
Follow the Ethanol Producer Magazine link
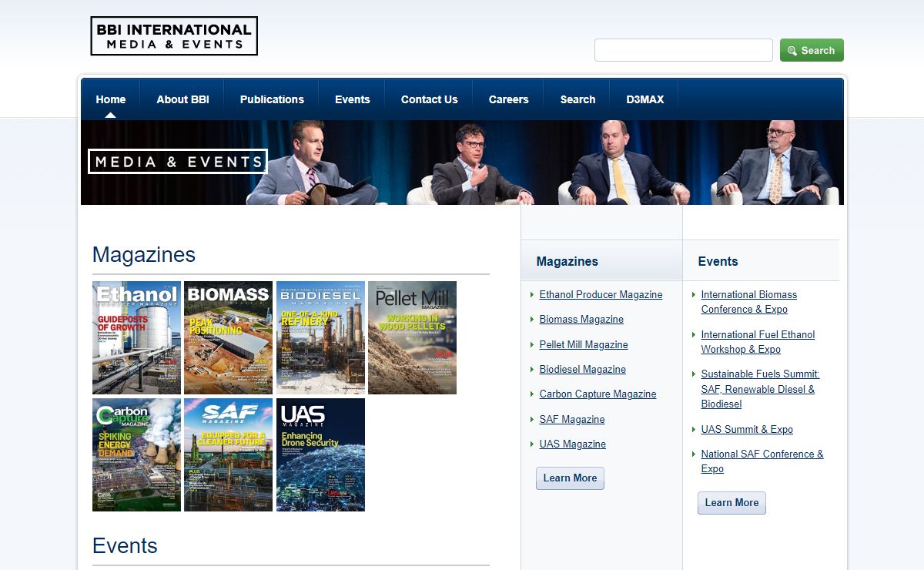[601, 294]
